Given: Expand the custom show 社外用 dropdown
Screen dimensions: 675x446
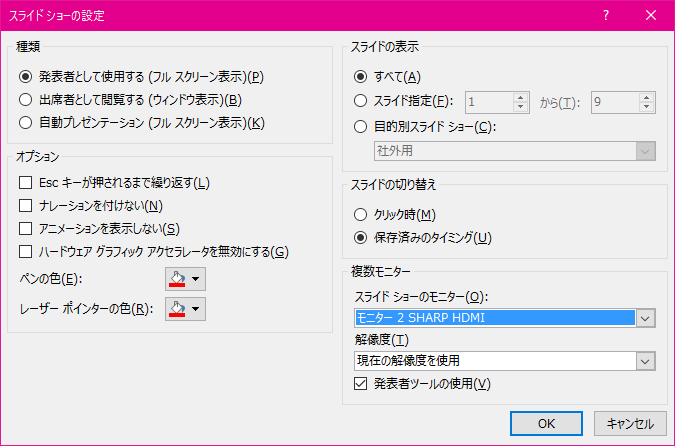Looking at the screenshot, I should pyautogui.click(x=646, y=151).
